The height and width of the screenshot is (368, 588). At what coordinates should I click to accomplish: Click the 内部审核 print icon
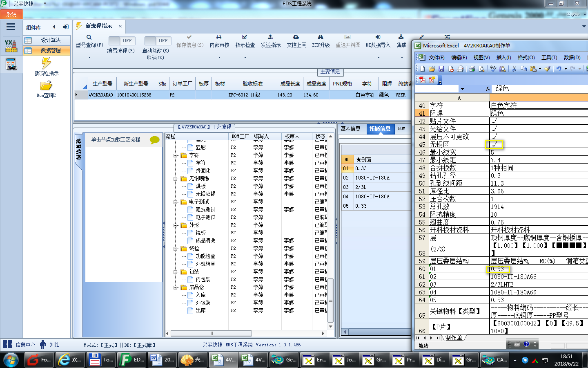(219, 37)
